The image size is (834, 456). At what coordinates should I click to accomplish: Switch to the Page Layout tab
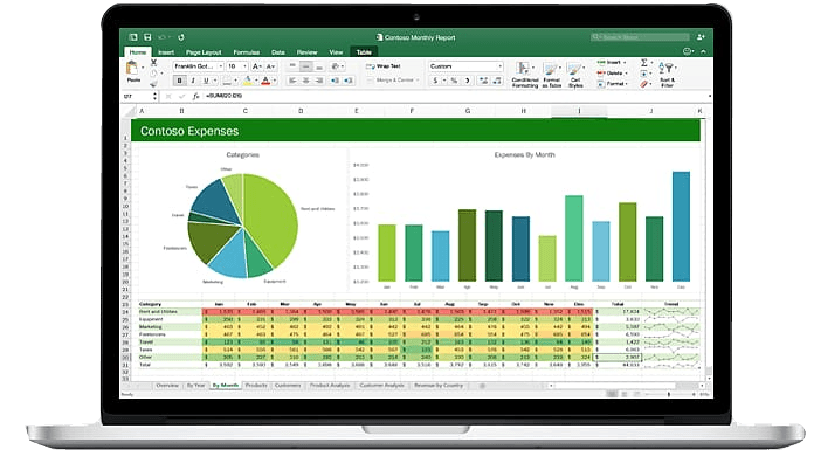(x=203, y=52)
